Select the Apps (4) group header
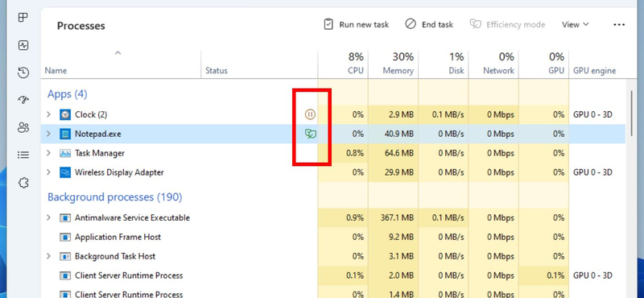The width and height of the screenshot is (644, 298). [x=68, y=94]
